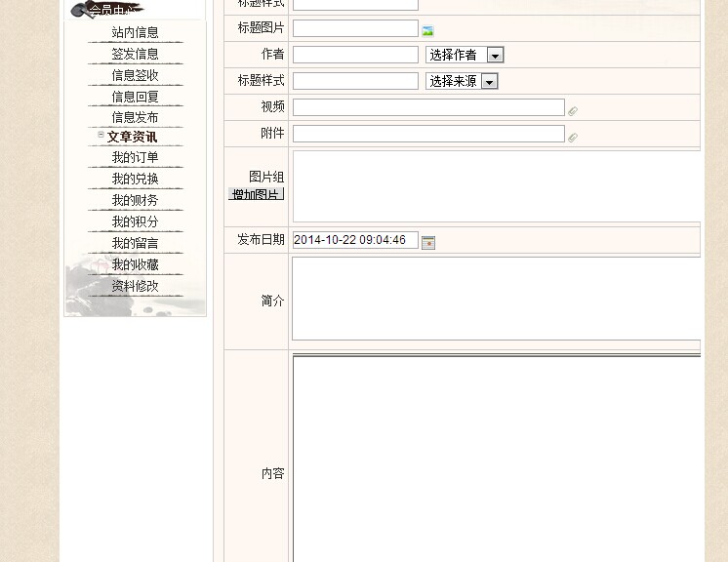Open the 选择作者 dropdown
This screenshot has width=728, height=562.
[465, 56]
